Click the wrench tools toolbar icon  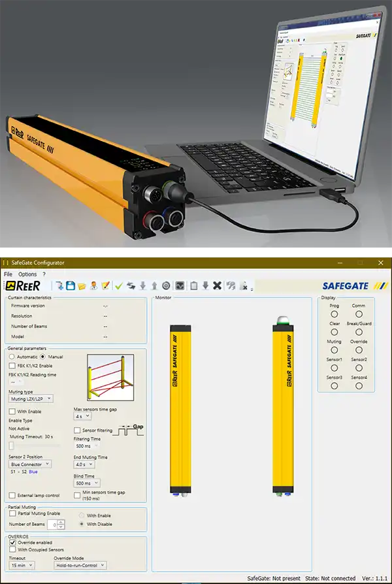[231, 285]
